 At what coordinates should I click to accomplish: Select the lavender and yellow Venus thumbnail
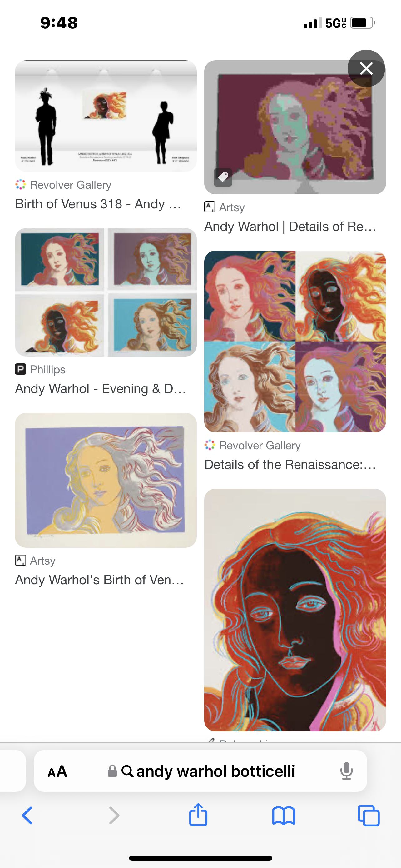[x=106, y=480]
